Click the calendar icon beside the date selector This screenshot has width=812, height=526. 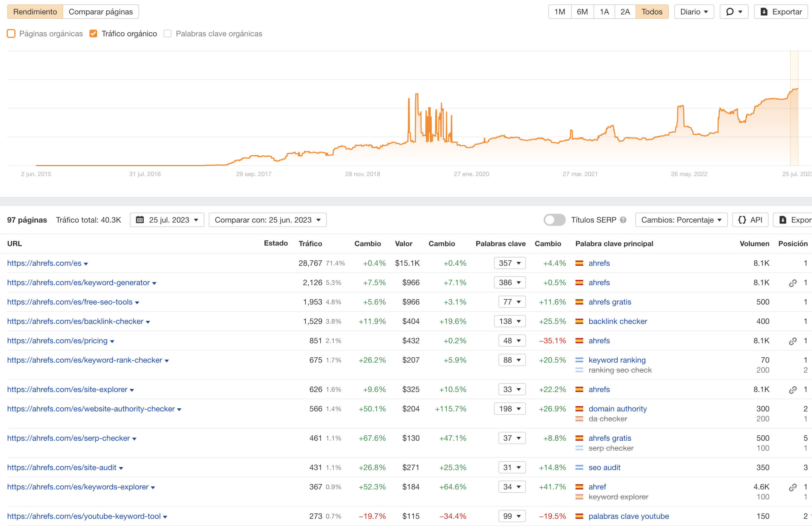click(140, 220)
